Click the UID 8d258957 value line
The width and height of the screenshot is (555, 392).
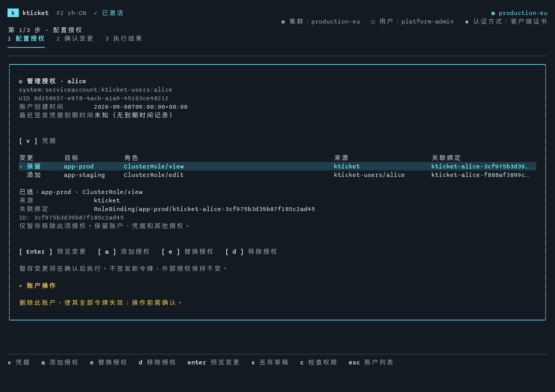[x=94, y=98]
